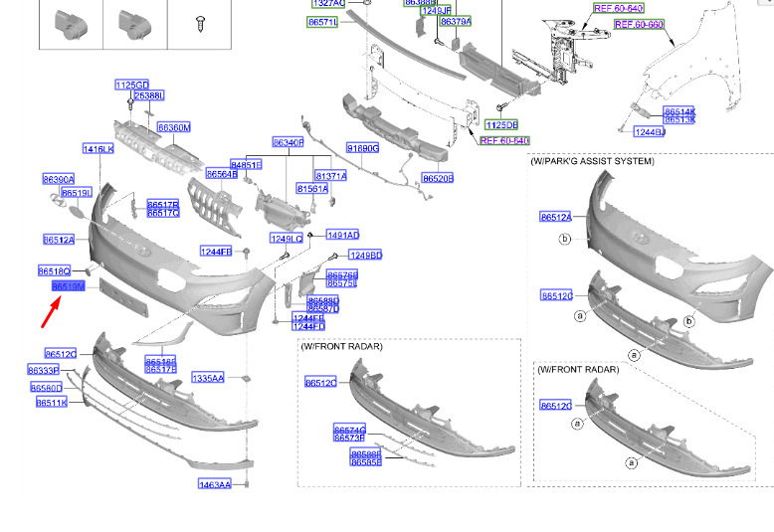Open the 1491AD fastener label
This screenshot has height=532, width=774.
pyautogui.click(x=343, y=235)
